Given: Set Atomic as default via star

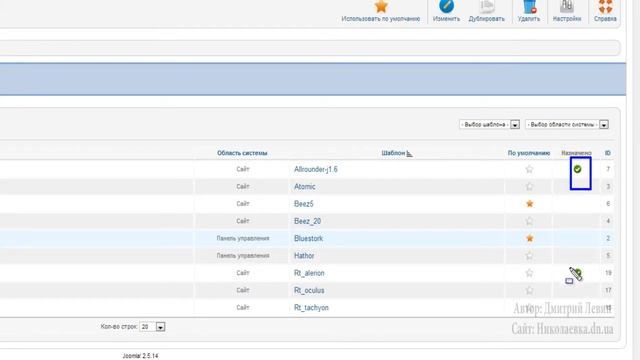Looking at the screenshot, I should tap(529, 187).
